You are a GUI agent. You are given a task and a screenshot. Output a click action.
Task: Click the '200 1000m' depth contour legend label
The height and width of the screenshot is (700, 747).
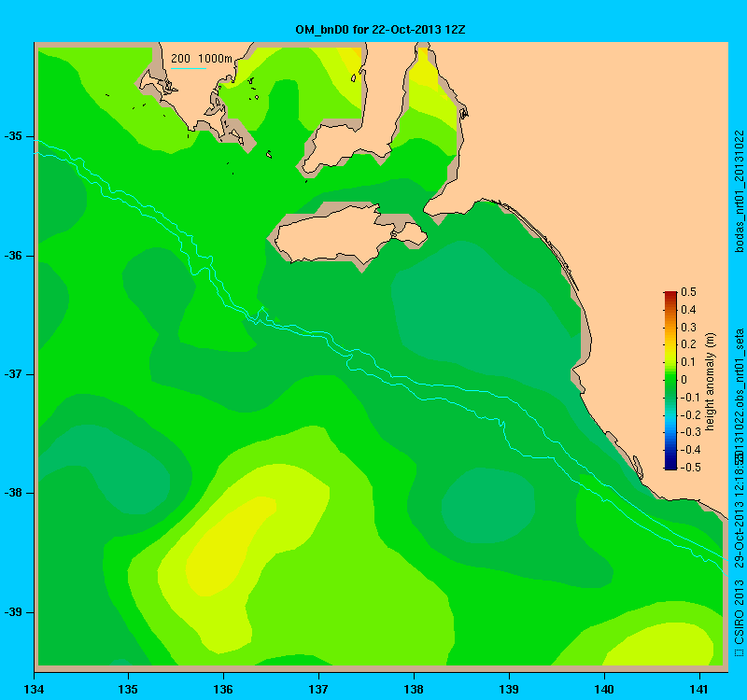(x=202, y=59)
